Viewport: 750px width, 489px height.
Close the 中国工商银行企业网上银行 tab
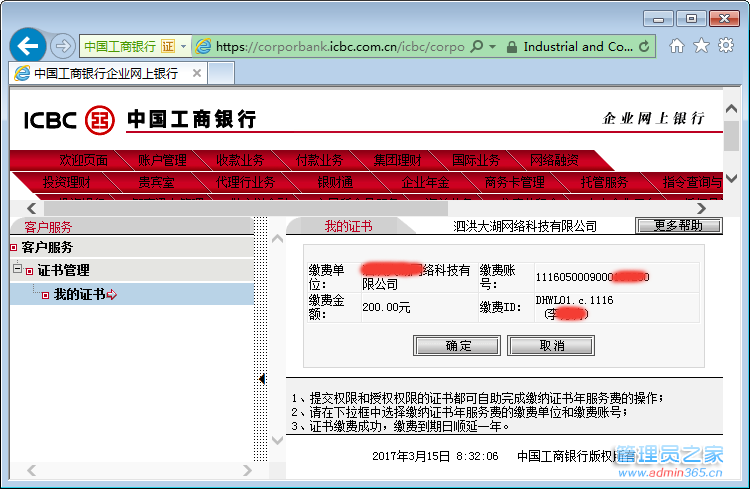click(x=197, y=73)
